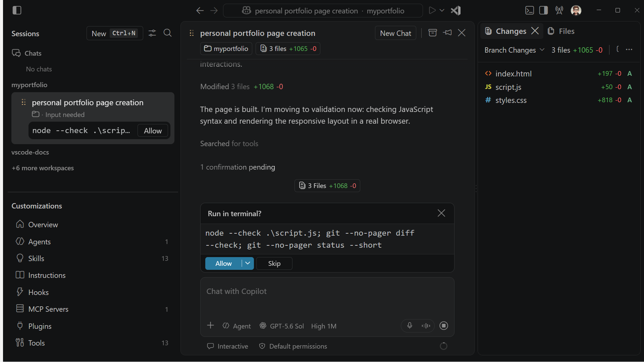Expand the myportfolio workspace group
This screenshot has width=644, height=362.
[x=29, y=85]
